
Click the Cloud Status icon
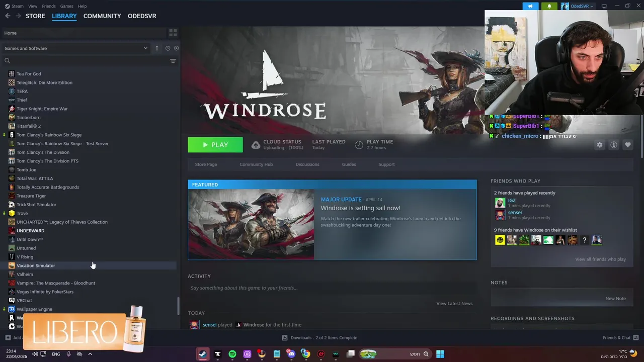click(x=256, y=145)
